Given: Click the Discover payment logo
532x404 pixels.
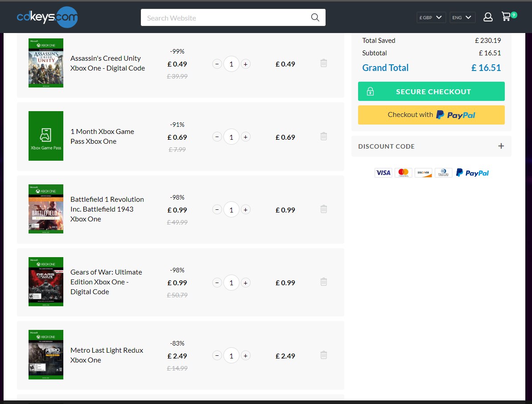Looking at the screenshot, I should (424, 173).
